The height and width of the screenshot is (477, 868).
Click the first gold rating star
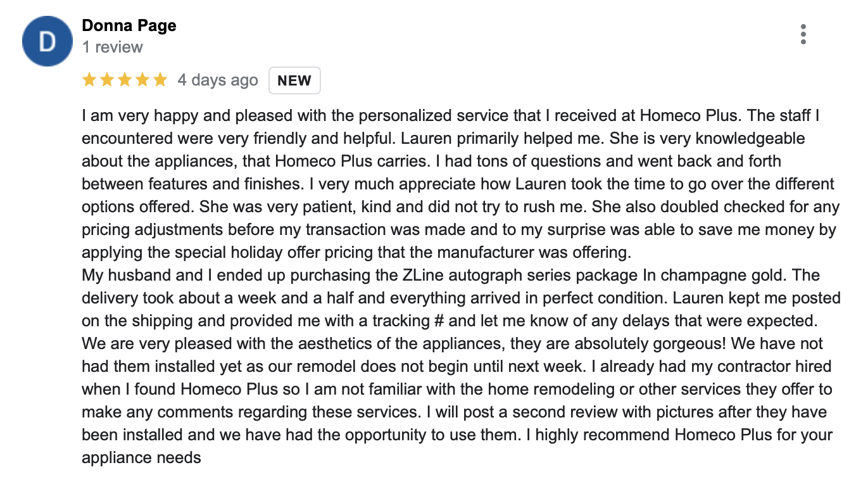click(89, 80)
